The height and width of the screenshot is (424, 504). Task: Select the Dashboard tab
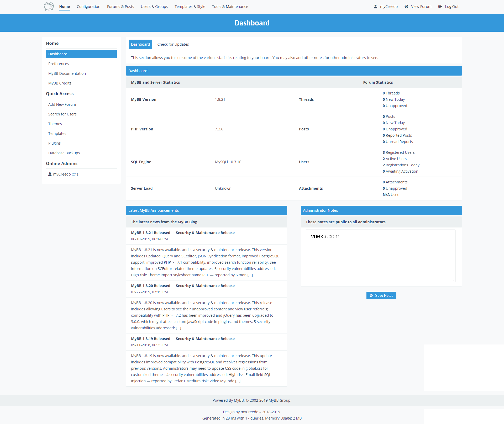click(140, 44)
